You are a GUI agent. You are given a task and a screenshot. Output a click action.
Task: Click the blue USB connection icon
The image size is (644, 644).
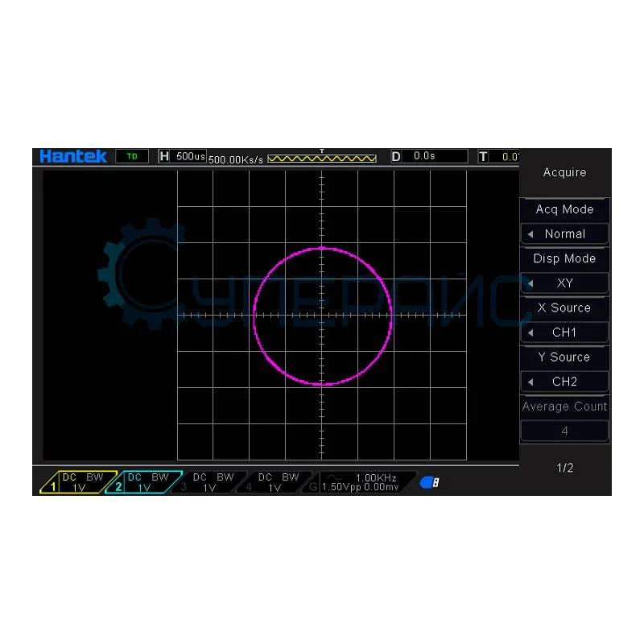(429, 482)
